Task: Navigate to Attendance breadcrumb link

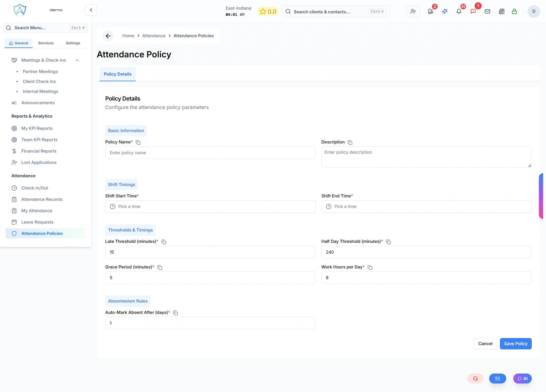Action: pos(154,36)
